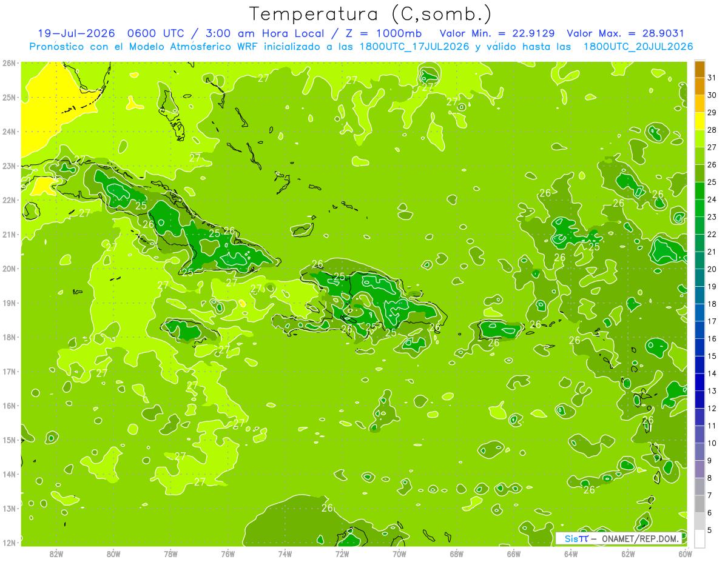Click the dark blue colorbar segment between 13 and 14

coord(699,383)
